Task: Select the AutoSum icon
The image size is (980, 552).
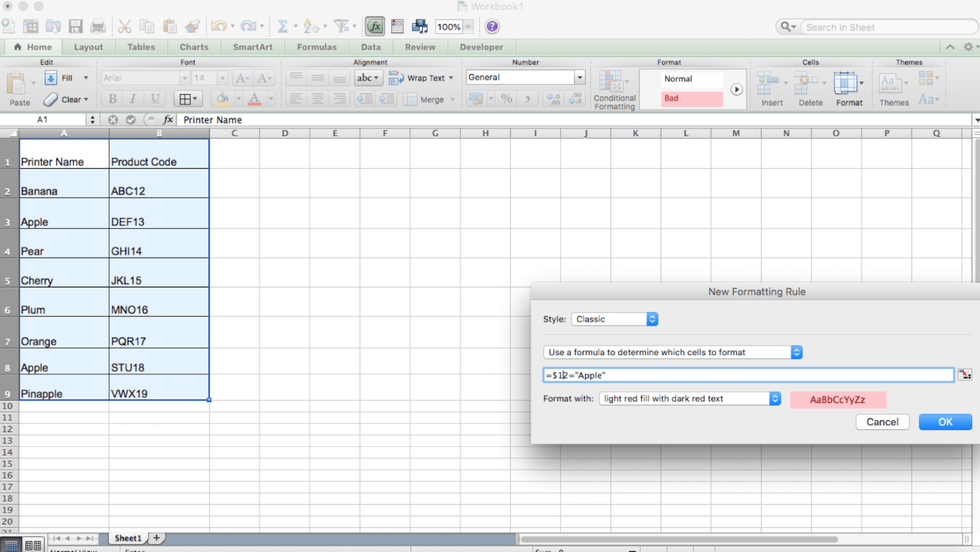Action: [x=283, y=26]
